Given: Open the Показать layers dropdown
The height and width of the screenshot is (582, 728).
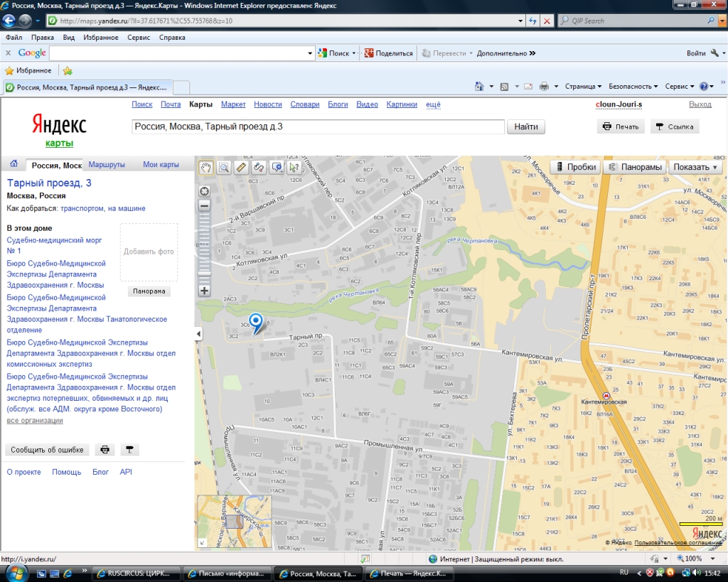Looking at the screenshot, I should [695, 167].
